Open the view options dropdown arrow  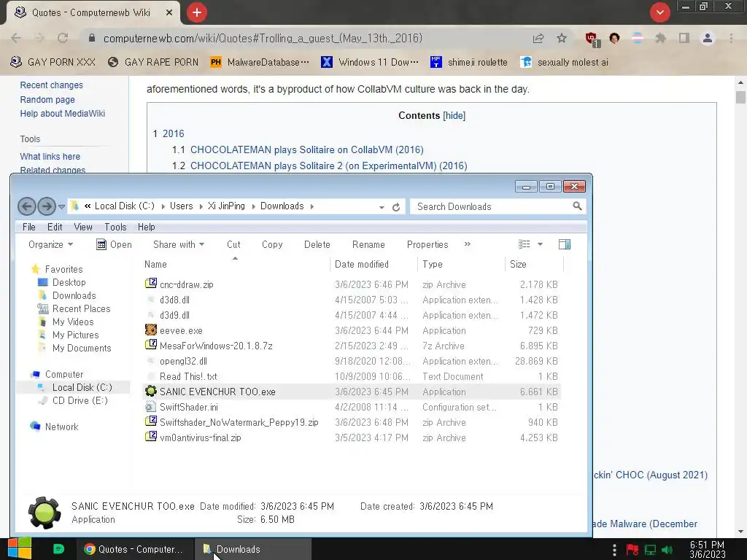tap(540, 244)
